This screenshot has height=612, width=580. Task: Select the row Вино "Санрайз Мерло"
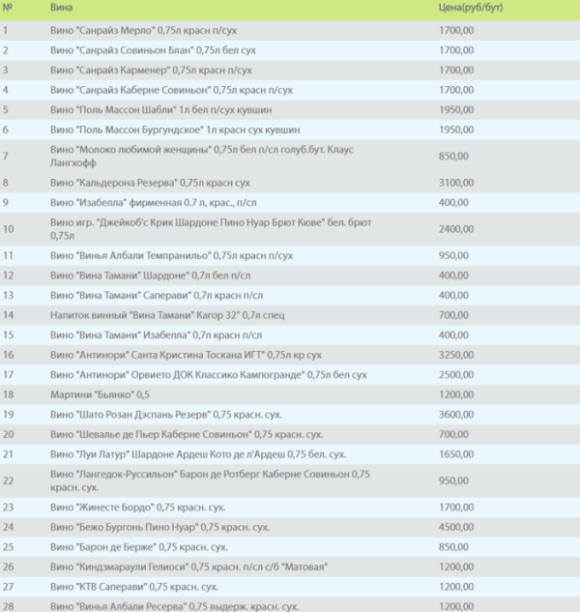(x=290, y=30)
